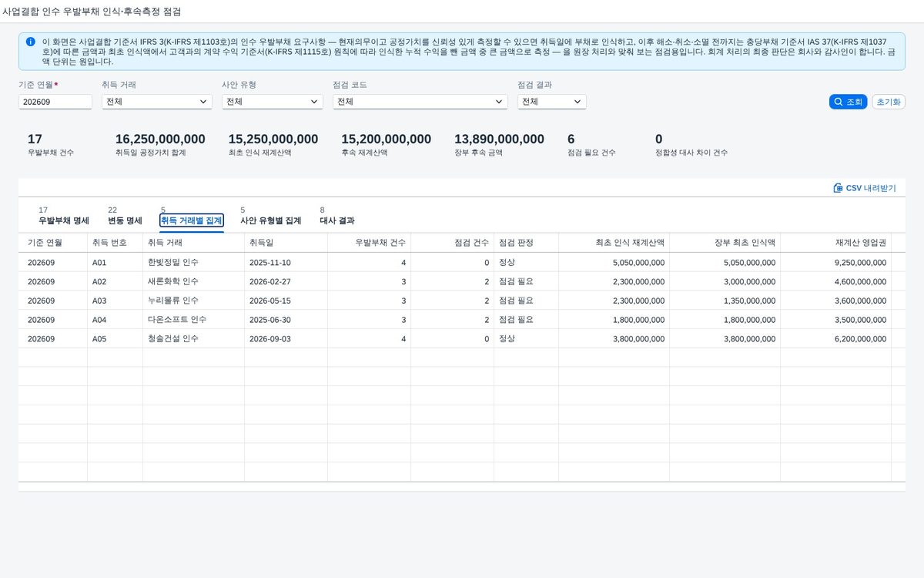Open the 취득 거래 filter dropdown

point(157,102)
